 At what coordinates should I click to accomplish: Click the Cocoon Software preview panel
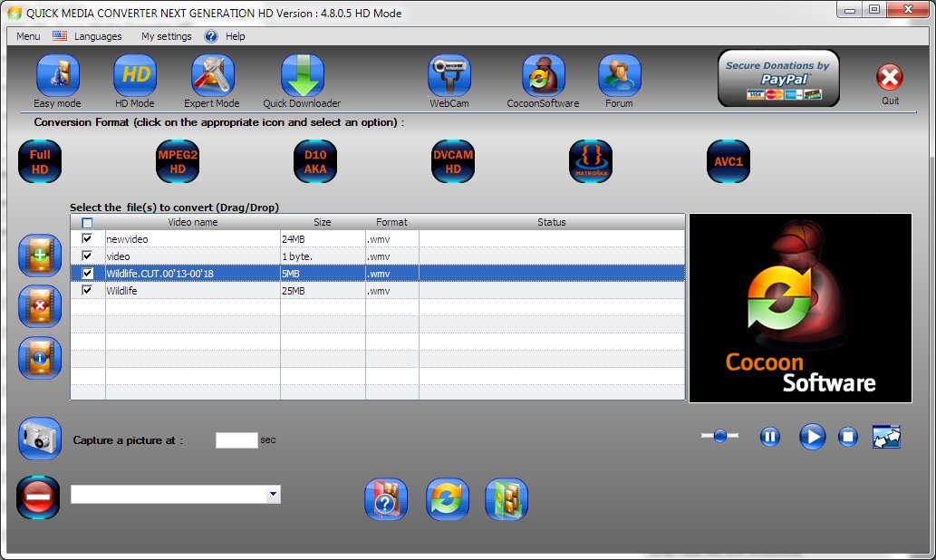tap(800, 308)
